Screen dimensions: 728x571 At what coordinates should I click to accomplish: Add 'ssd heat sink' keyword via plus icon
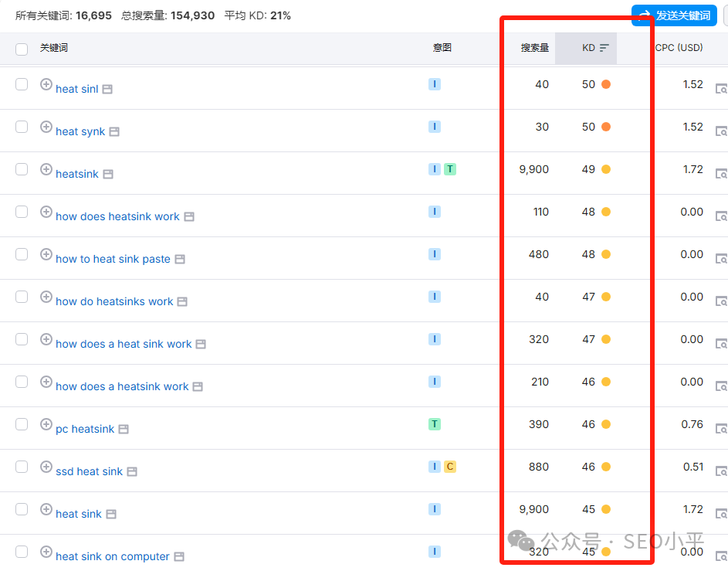pos(46,467)
